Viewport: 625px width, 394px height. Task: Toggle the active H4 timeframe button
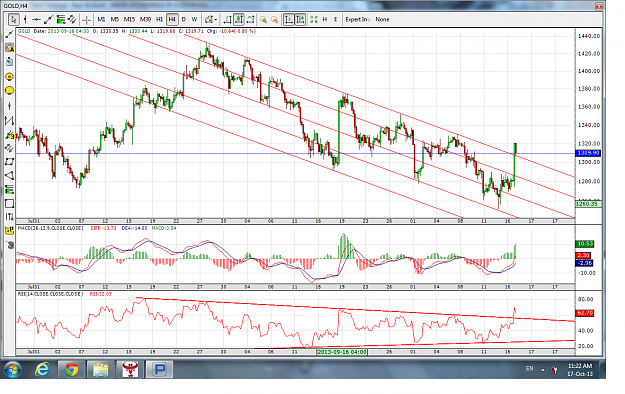(x=172, y=19)
